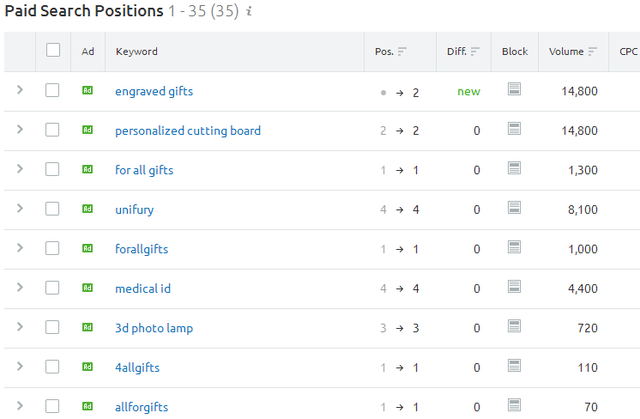Sort by Pos. column sort icon
This screenshot has height=419, width=640.
pos(402,51)
